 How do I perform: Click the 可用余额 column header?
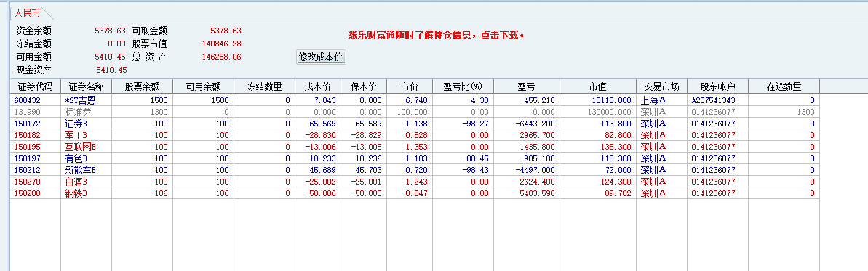click(x=204, y=87)
